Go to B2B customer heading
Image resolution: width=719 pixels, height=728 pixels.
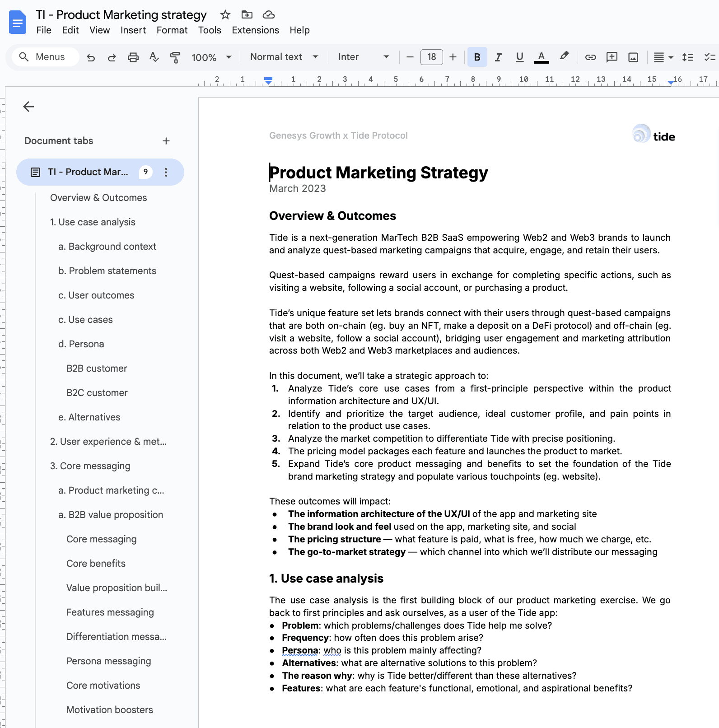click(97, 369)
